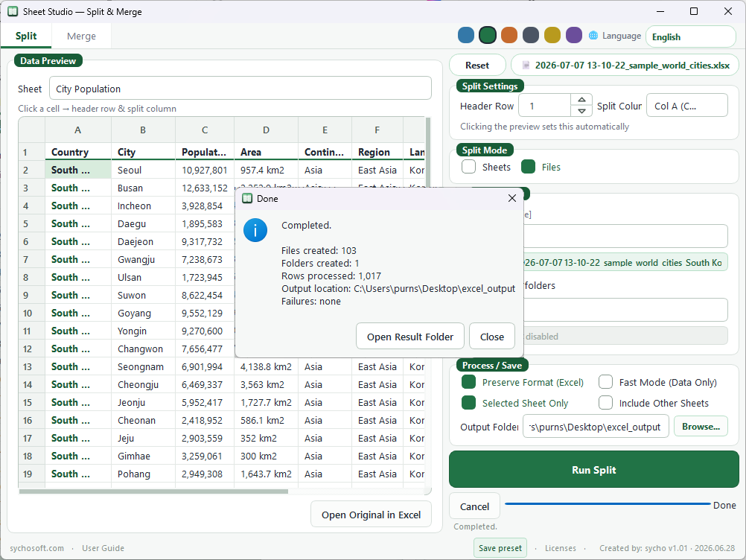Toggle Preserve Format (Excel) checkbox
The image size is (746, 560).
pos(468,381)
